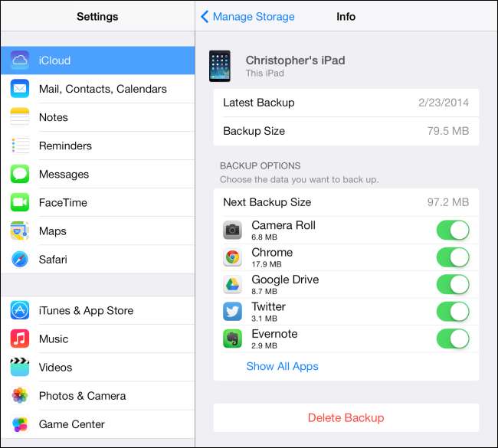Switch off Google Drive backup

453,284
